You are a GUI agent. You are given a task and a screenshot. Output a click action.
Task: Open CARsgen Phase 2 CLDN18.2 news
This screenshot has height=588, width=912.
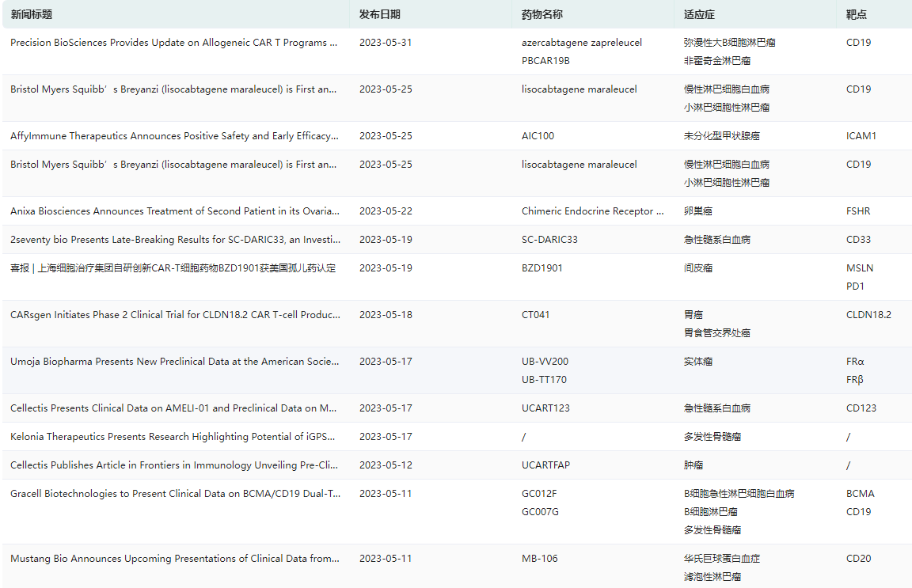coord(176,315)
